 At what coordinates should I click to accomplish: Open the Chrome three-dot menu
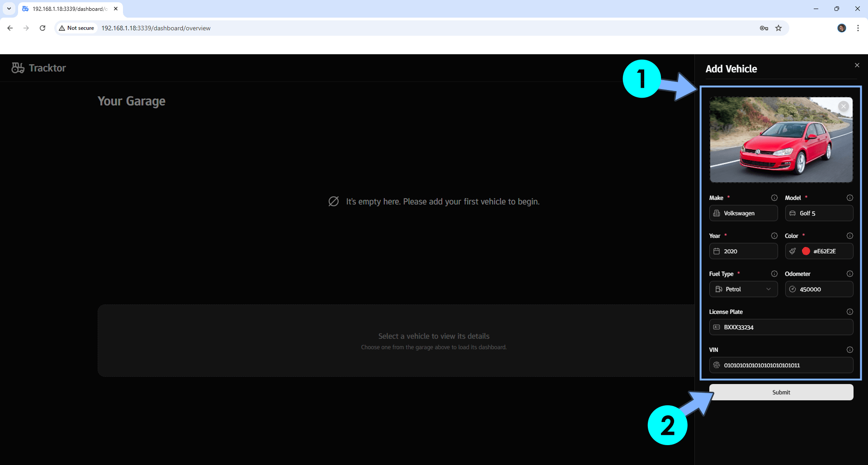tap(858, 28)
